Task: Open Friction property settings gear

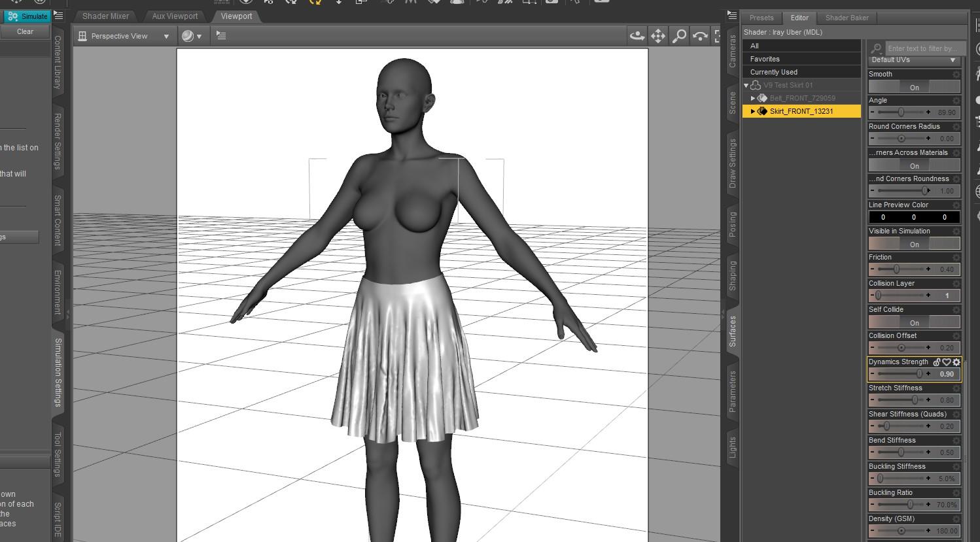Action: point(956,258)
